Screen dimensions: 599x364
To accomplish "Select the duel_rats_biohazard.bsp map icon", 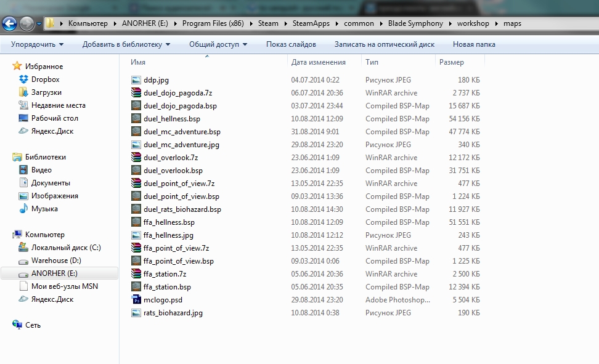I will [x=136, y=209].
